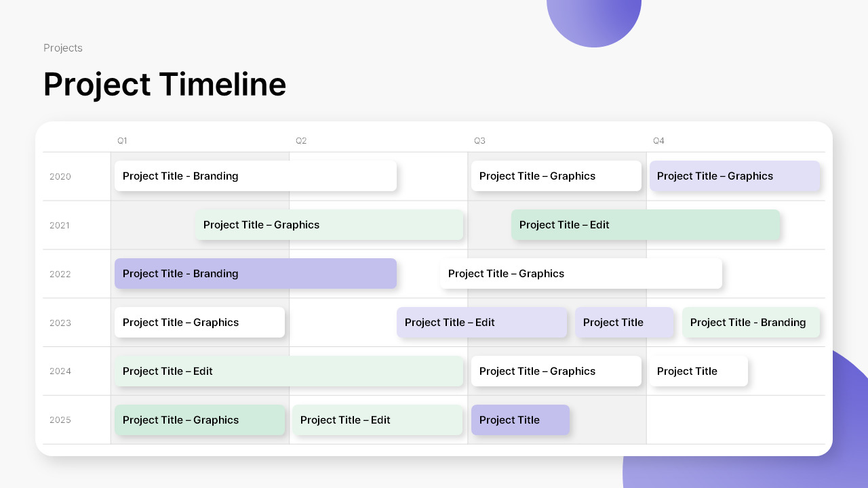The height and width of the screenshot is (488, 868).
Task: Select the Q3 column header
Action: (479, 141)
